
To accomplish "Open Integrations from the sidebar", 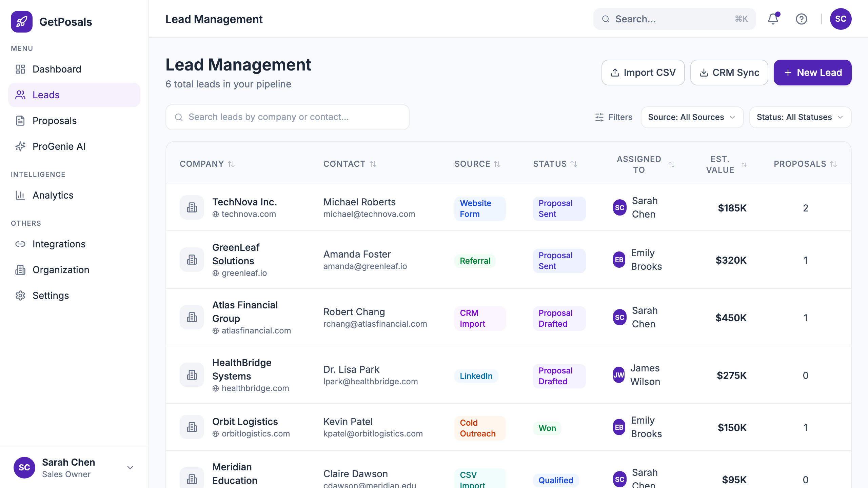I will [x=74, y=244].
